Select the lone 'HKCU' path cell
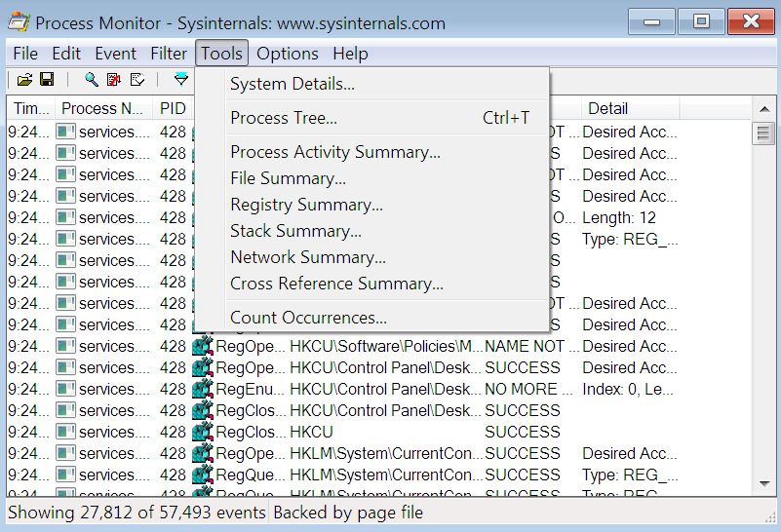 pos(311,432)
